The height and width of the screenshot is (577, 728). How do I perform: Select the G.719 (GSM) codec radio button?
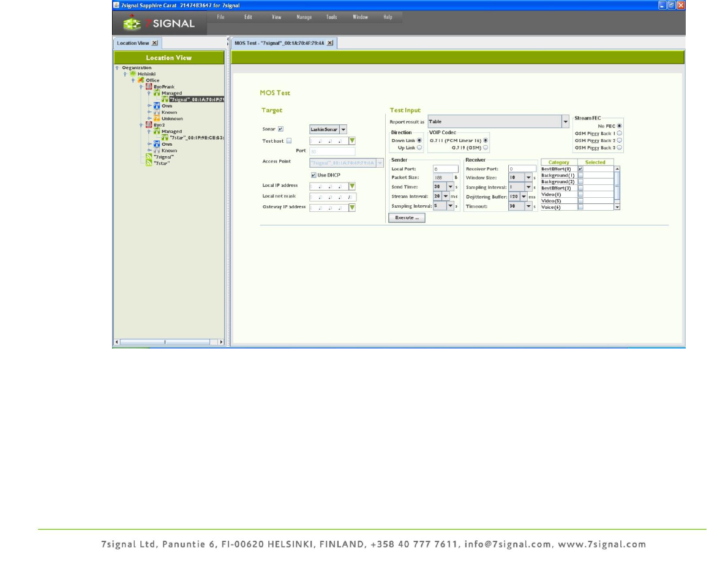(486, 148)
